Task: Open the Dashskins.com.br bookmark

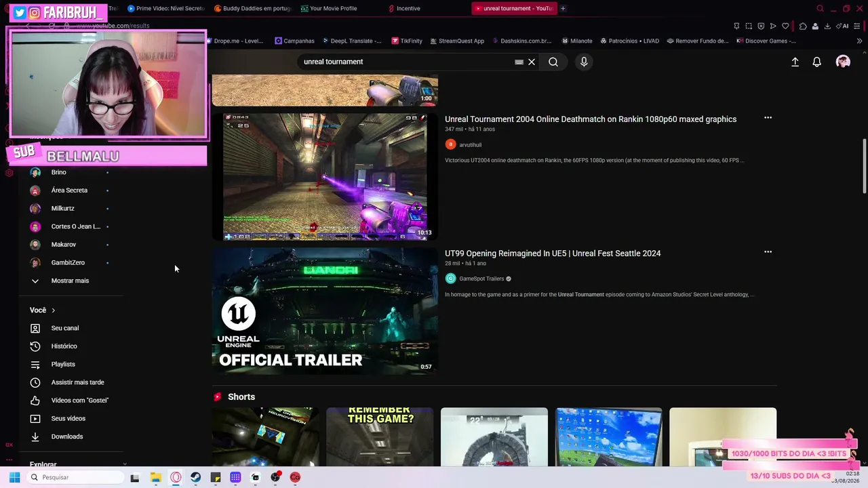Action: click(x=521, y=41)
